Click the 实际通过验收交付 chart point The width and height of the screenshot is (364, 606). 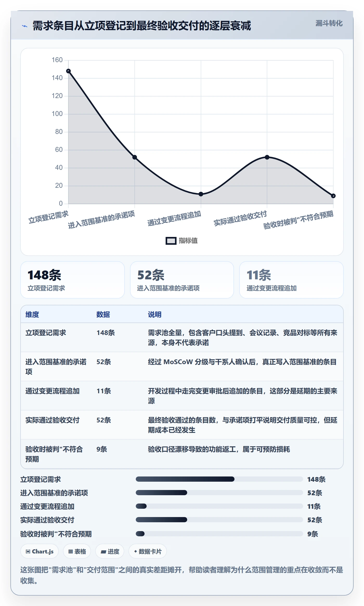pos(267,157)
